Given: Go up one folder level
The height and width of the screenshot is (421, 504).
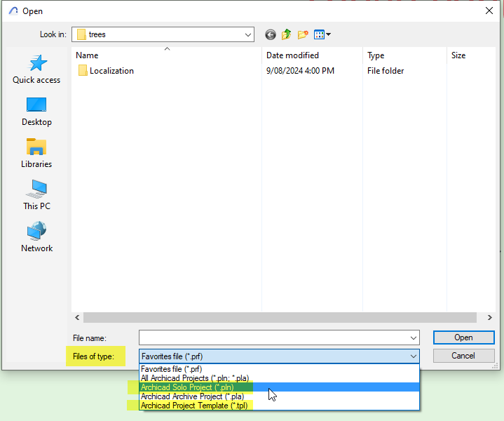Looking at the screenshot, I should click(286, 34).
